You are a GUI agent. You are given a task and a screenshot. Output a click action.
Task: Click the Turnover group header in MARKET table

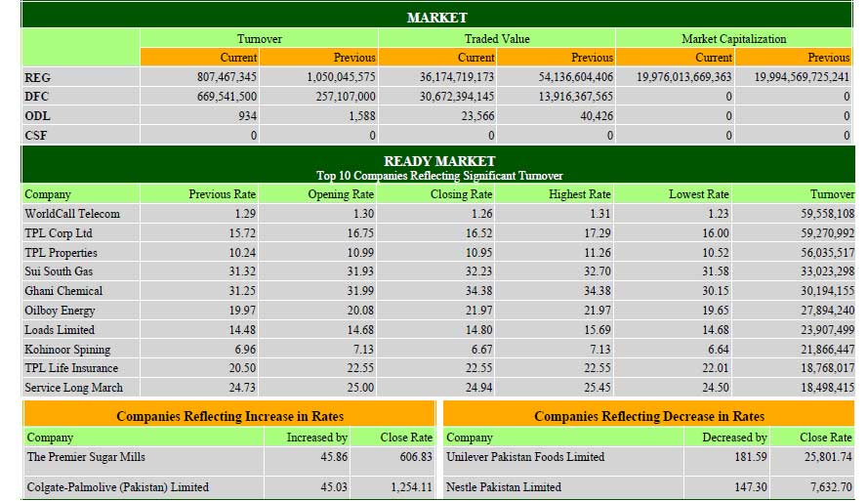[259, 39]
